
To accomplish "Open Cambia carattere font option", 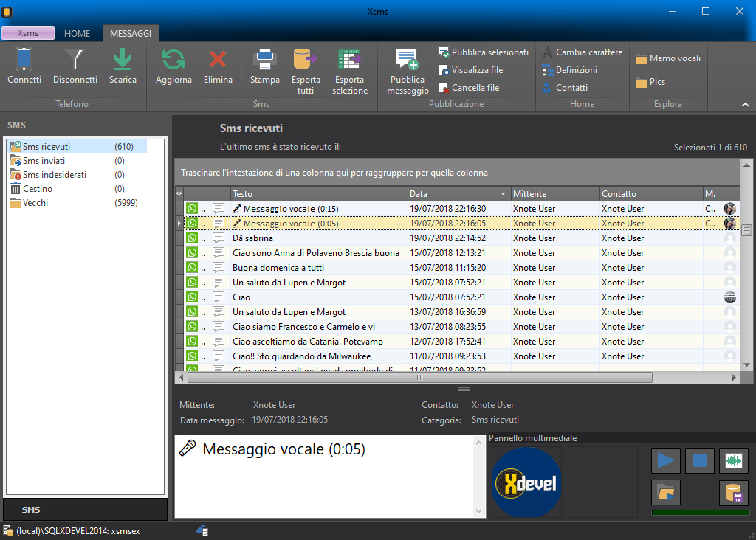I will [x=583, y=52].
